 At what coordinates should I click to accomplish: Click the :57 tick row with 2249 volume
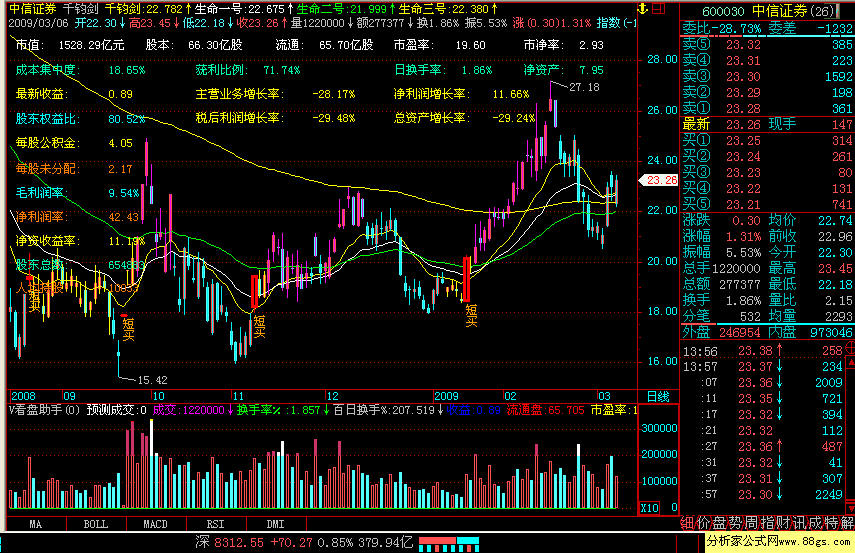click(x=763, y=495)
